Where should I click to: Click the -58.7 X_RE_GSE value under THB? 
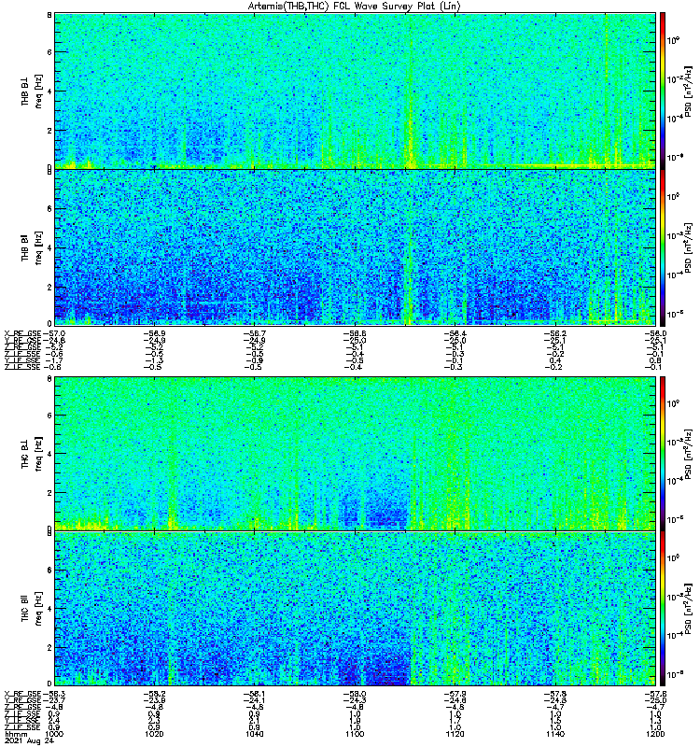(254, 333)
